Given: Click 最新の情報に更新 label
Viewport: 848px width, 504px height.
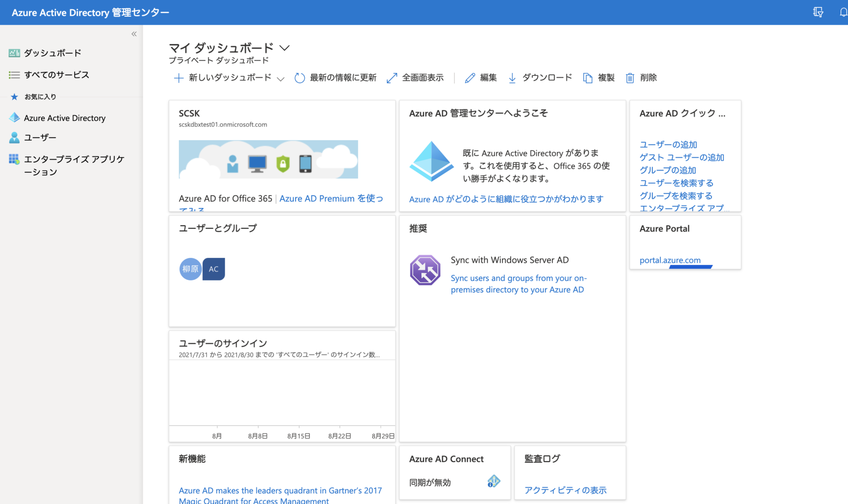Looking at the screenshot, I should click(343, 78).
